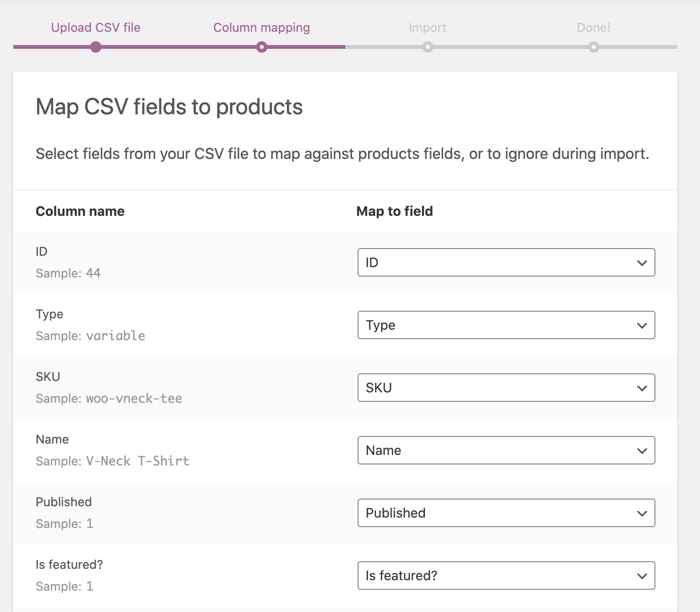Screen dimensions: 700x612
Task: Expand the Published field dropdown
Action: tap(506, 513)
